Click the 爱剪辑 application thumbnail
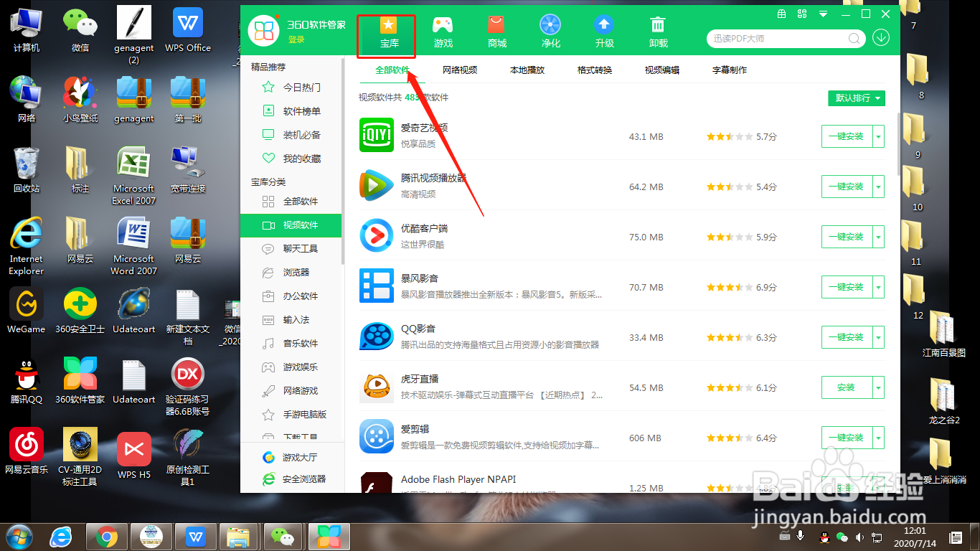Screen dimensions: 980x551 [376, 437]
